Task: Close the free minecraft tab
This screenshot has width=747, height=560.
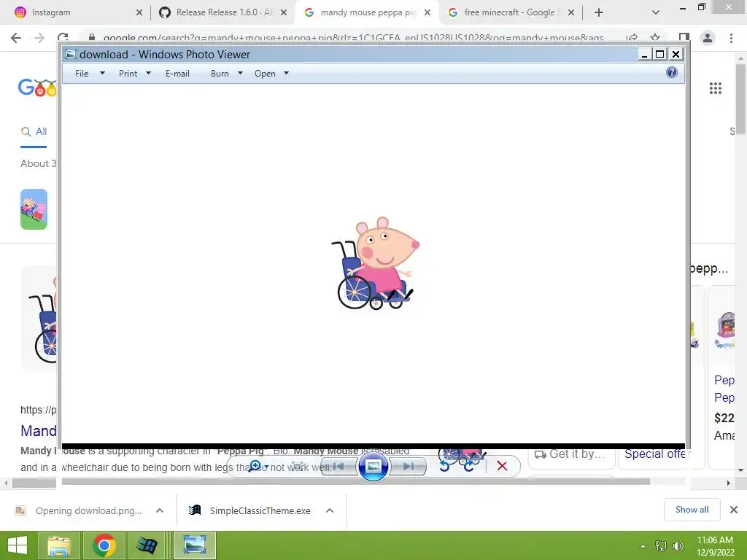Action: pyautogui.click(x=571, y=12)
